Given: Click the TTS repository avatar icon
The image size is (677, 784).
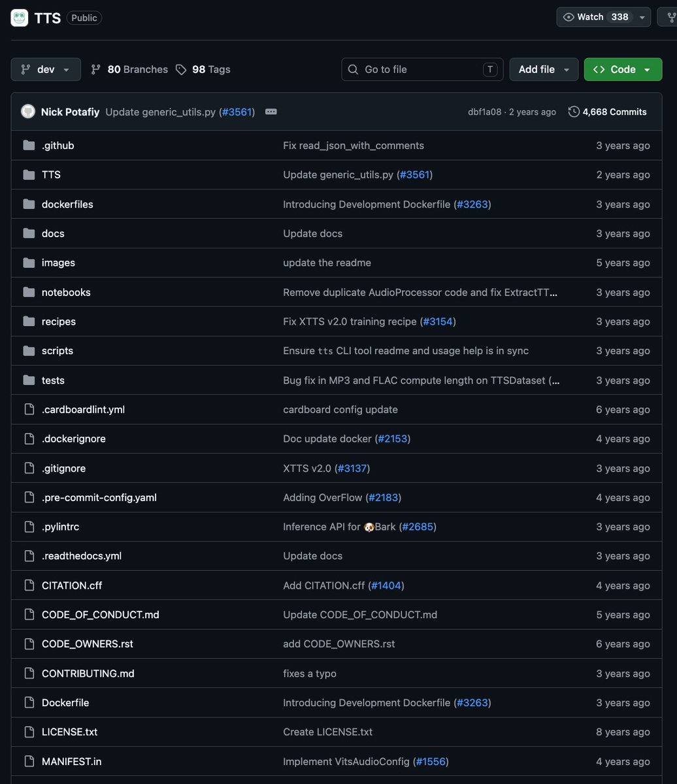Looking at the screenshot, I should (20, 18).
